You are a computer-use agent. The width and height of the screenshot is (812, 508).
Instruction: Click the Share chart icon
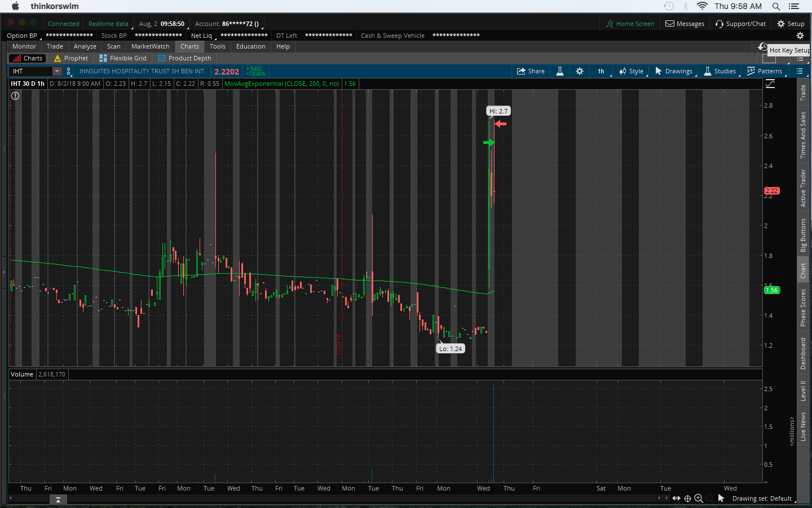531,71
